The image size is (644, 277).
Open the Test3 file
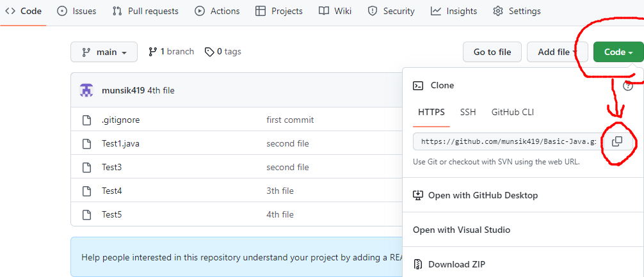coord(112,167)
